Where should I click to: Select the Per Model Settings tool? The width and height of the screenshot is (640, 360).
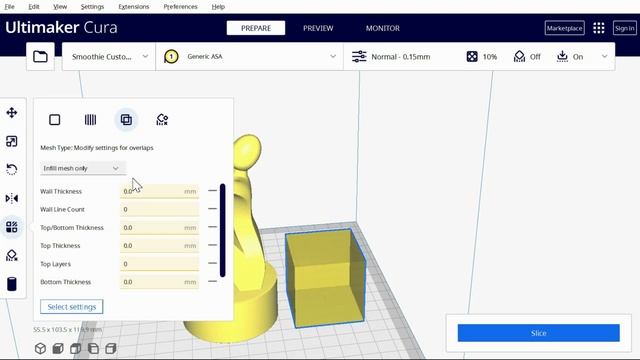tap(12, 227)
